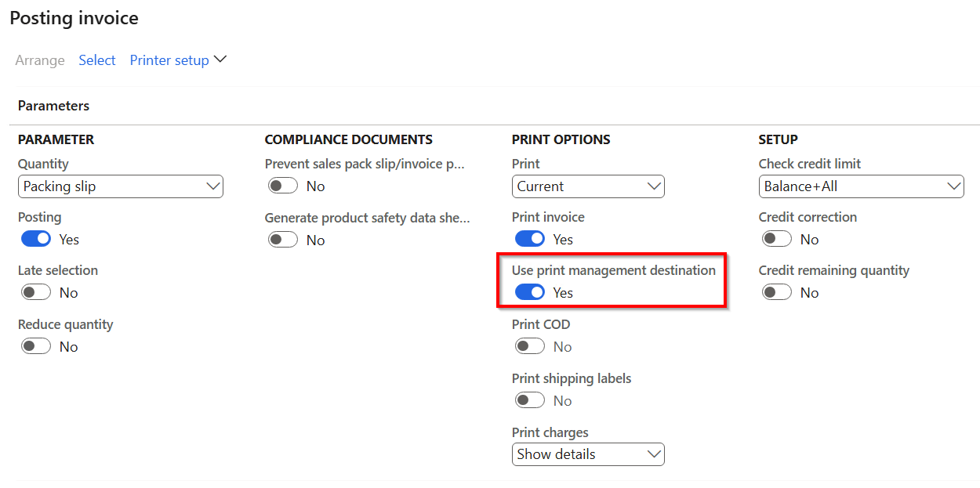Enable the Late selection toggle
The image size is (980, 488).
point(36,292)
